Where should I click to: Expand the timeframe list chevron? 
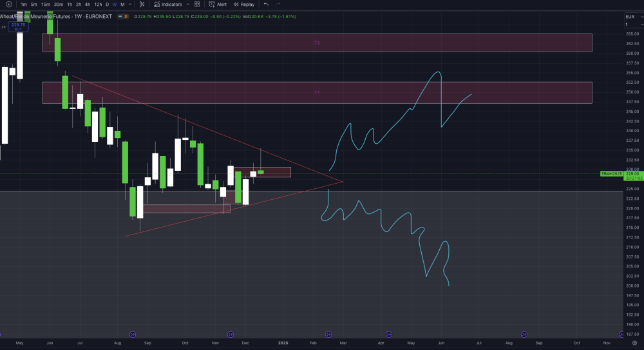click(x=130, y=5)
